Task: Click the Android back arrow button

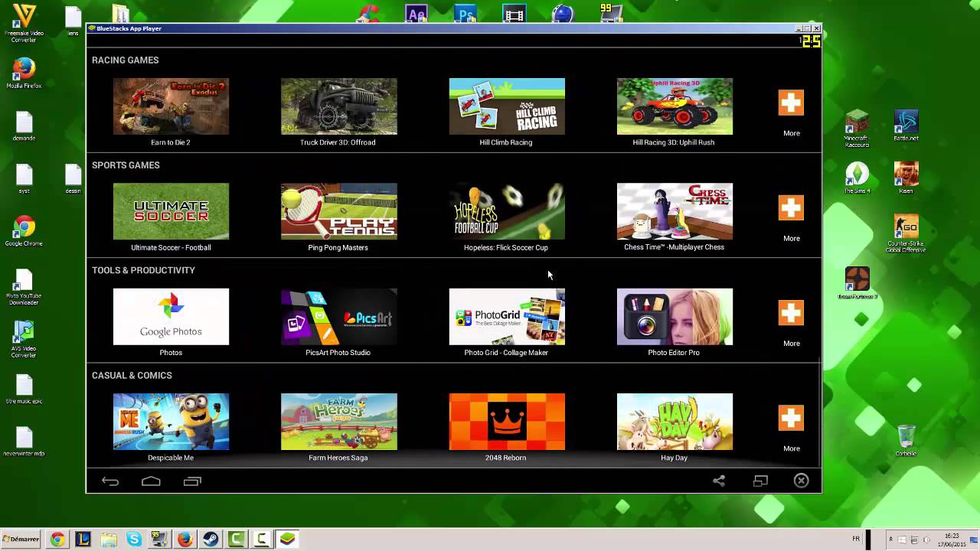Action: click(x=110, y=481)
